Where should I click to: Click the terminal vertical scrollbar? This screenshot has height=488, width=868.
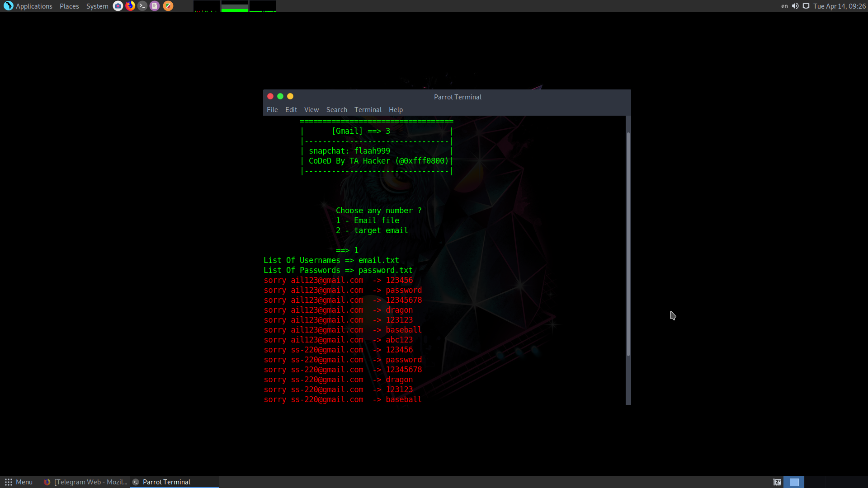pyautogui.click(x=628, y=244)
